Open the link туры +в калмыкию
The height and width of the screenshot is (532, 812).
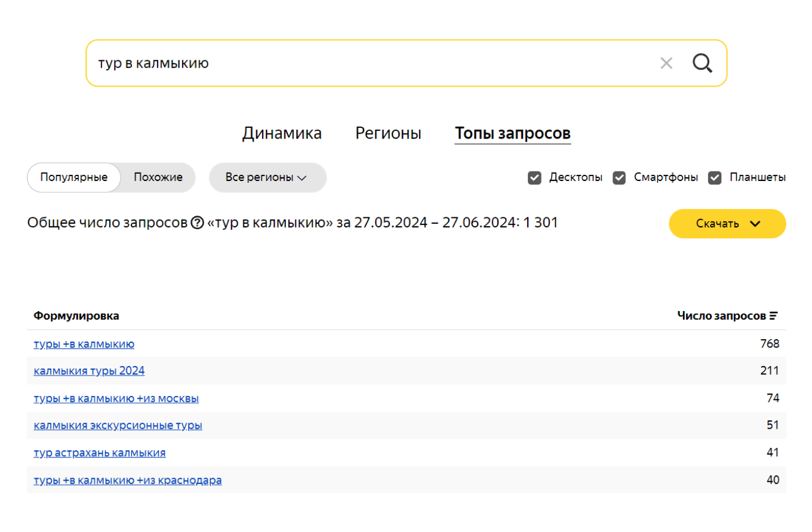click(x=84, y=344)
